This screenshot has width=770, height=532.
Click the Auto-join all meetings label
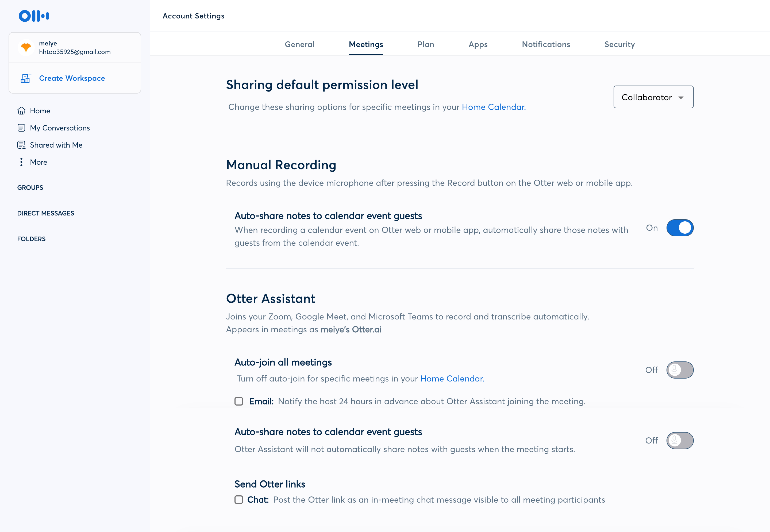pos(283,362)
